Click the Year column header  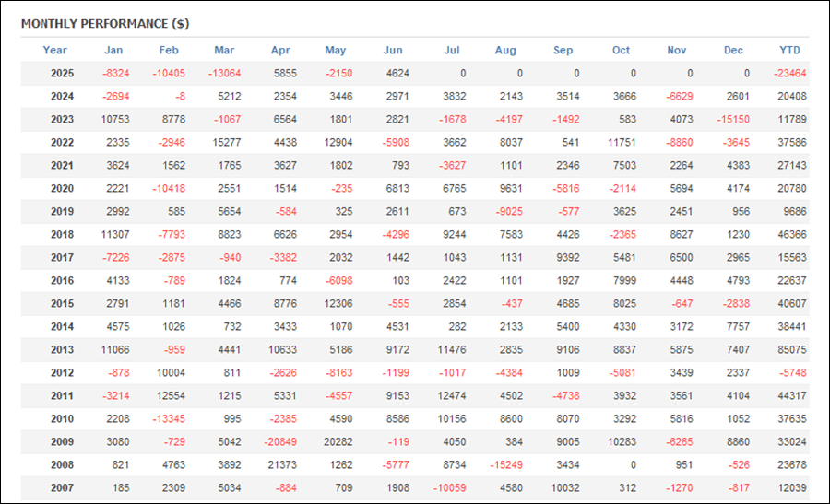click(54, 51)
